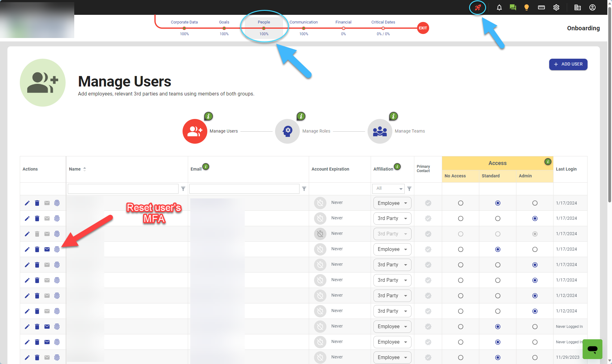Click the ADD USER button
Image resolution: width=612 pixels, height=364 pixels.
coord(568,64)
